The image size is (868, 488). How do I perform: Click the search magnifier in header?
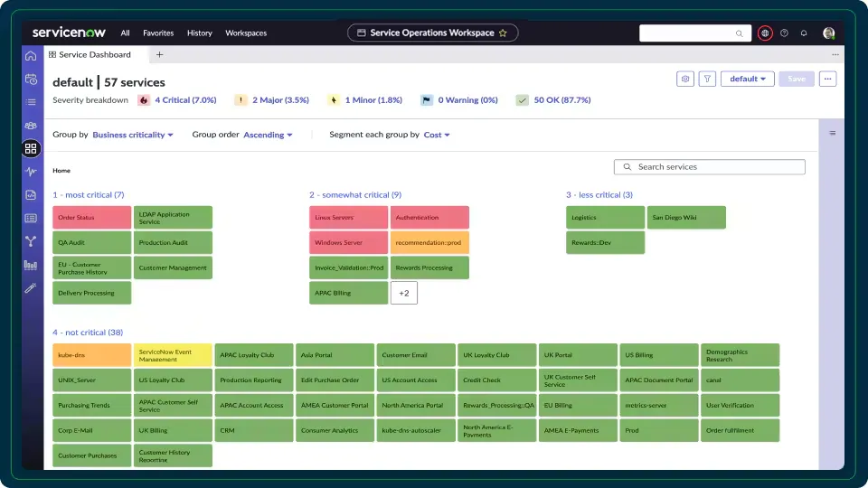click(739, 33)
